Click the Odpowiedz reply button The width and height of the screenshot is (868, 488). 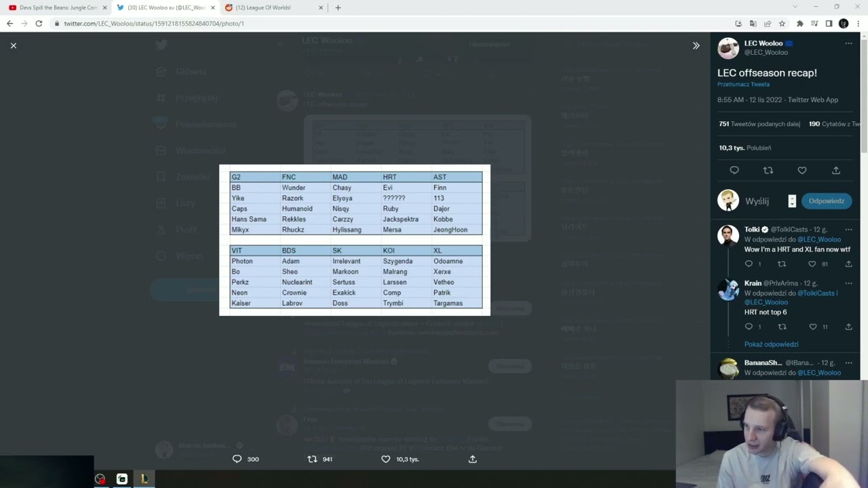pos(826,201)
